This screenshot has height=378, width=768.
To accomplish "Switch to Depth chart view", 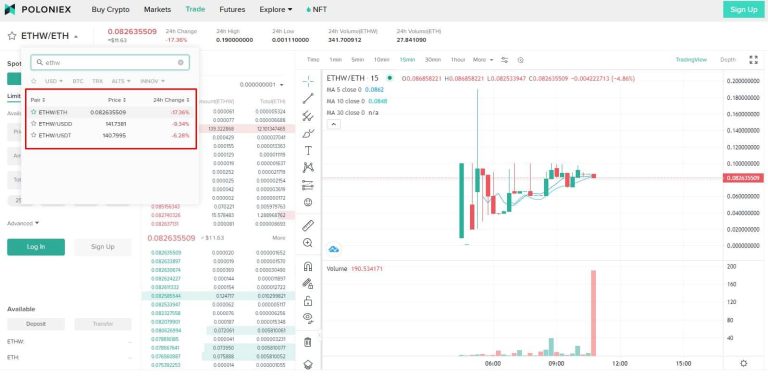I will 728,60.
